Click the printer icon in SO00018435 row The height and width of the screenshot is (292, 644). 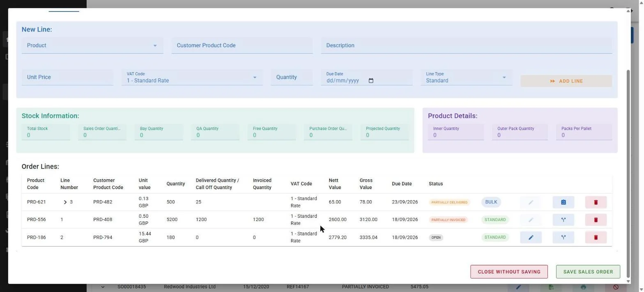click(x=583, y=287)
